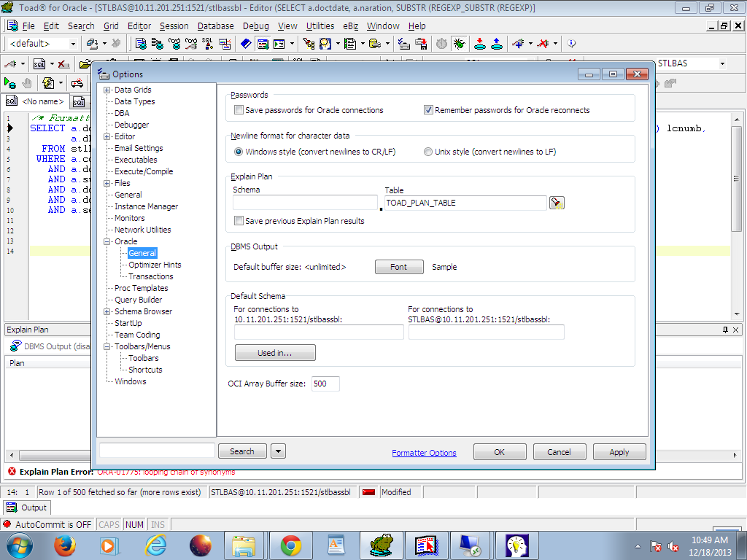Expand the Data Grids tree node
747x560 pixels.
tap(107, 90)
